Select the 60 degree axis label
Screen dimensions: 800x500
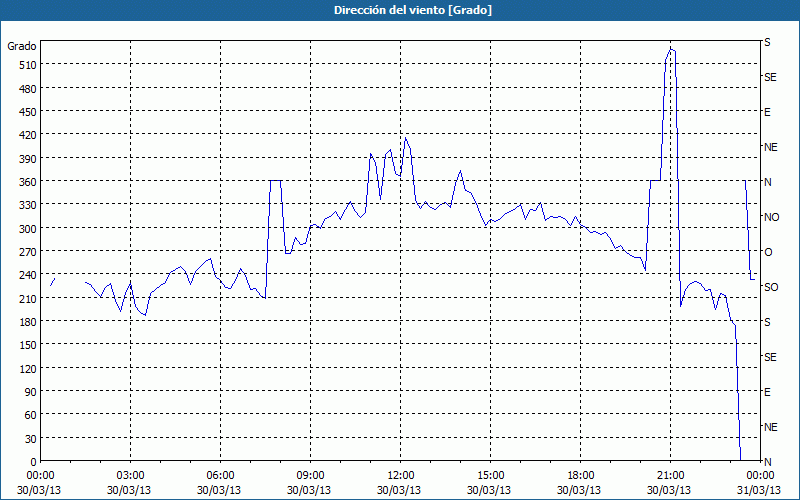click(31, 415)
